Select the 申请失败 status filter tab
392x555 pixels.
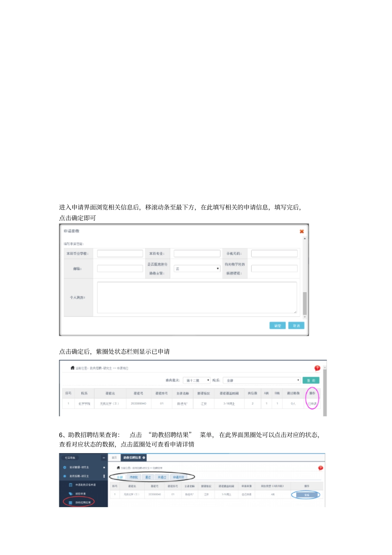tap(178, 477)
